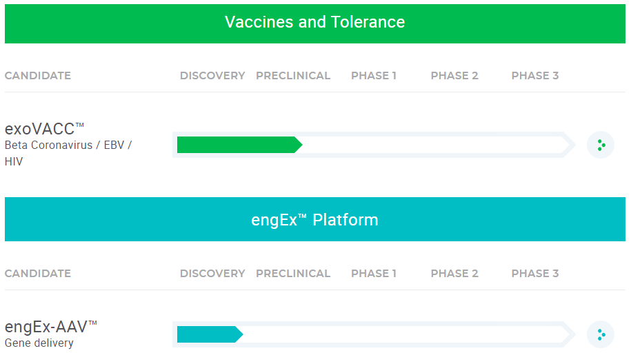Open the exoVACC candidate name
The height and width of the screenshot is (364, 631).
pyautogui.click(x=44, y=129)
